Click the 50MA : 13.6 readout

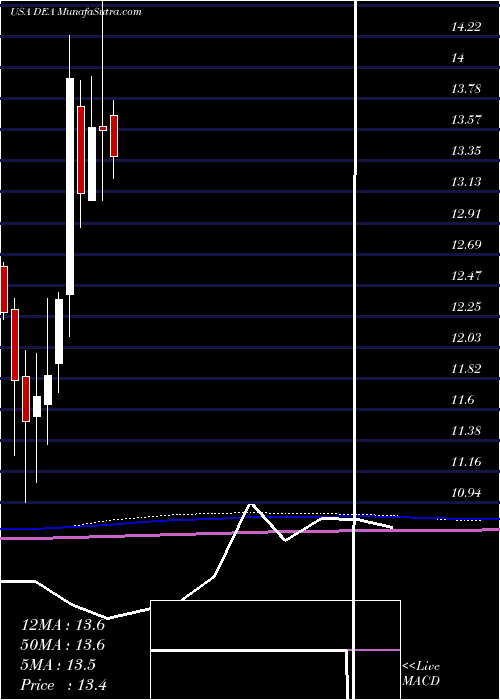pos(63,645)
